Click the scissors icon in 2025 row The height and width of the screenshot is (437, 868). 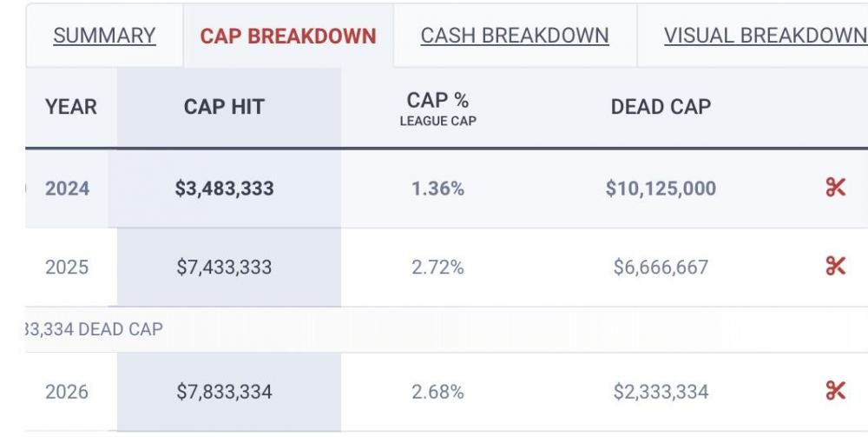[835, 266]
